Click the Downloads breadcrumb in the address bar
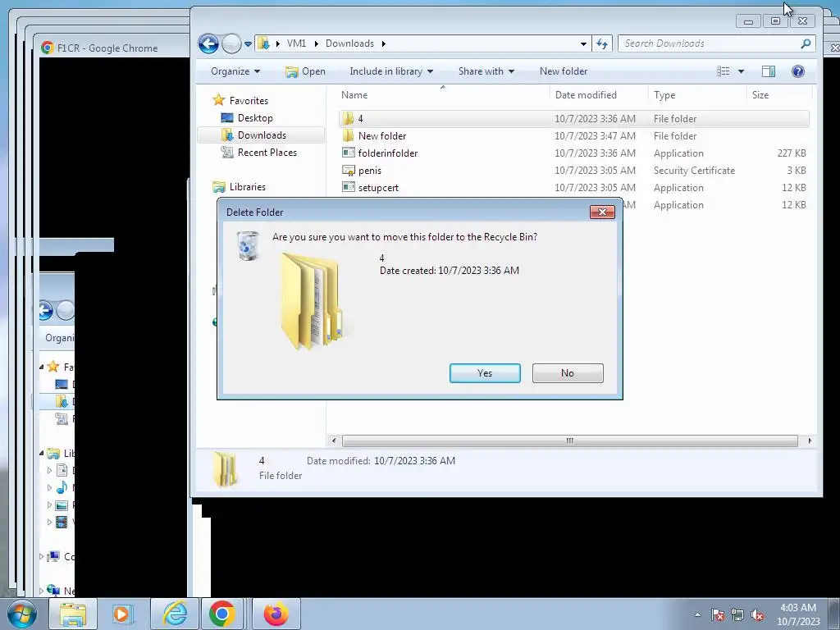The height and width of the screenshot is (630, 840). pos(349,44)
